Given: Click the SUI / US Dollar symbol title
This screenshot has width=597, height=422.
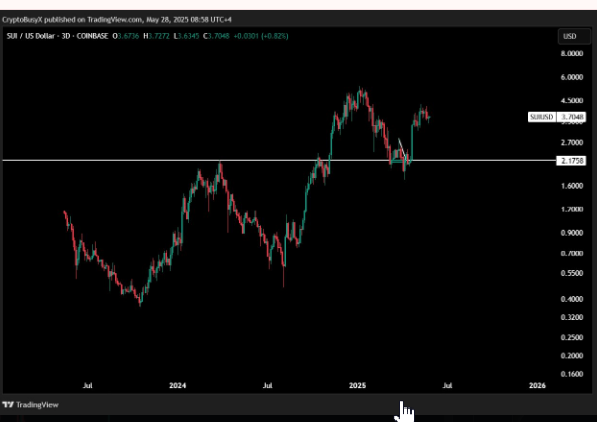Looking at the screenshot, I should pos(31,36).
